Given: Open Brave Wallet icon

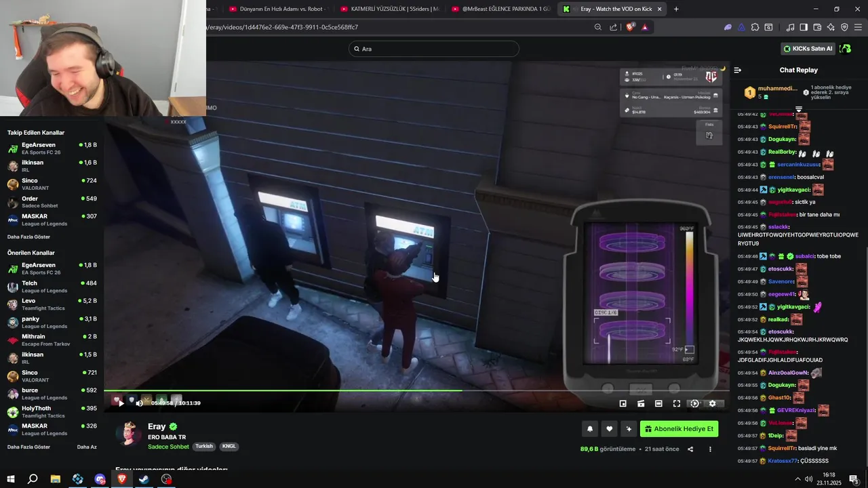Looking at the screenshot, I should [817, 27].
